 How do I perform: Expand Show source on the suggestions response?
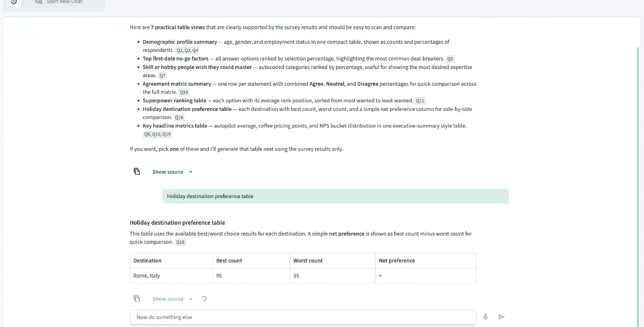(x=168, y=171)
